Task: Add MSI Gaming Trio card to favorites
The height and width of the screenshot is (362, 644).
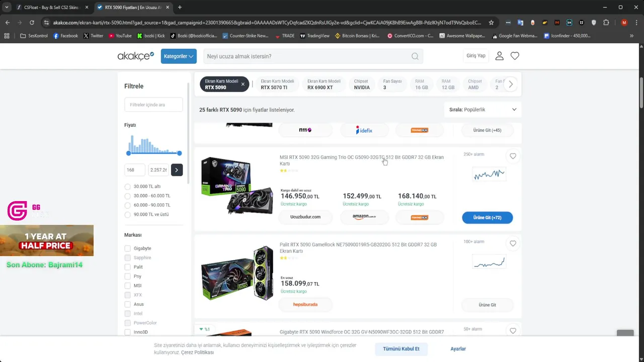Action: pyautogui.click(x=513, y=156)
